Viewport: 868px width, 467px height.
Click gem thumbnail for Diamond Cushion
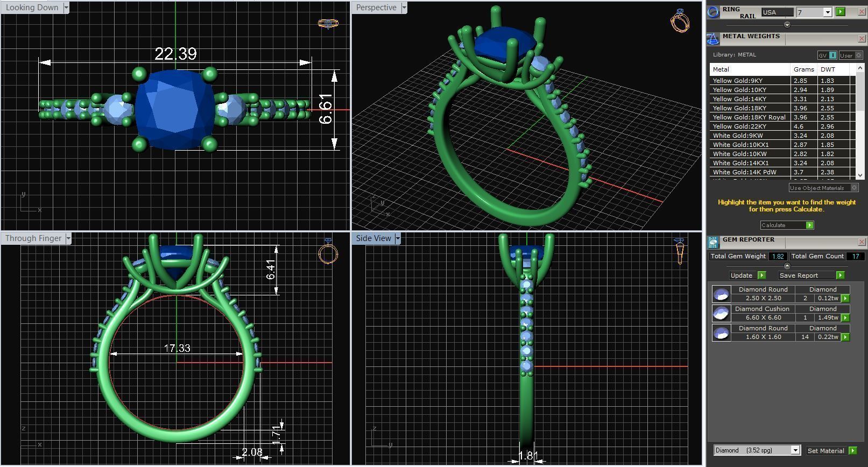click(x=721, y=313)
